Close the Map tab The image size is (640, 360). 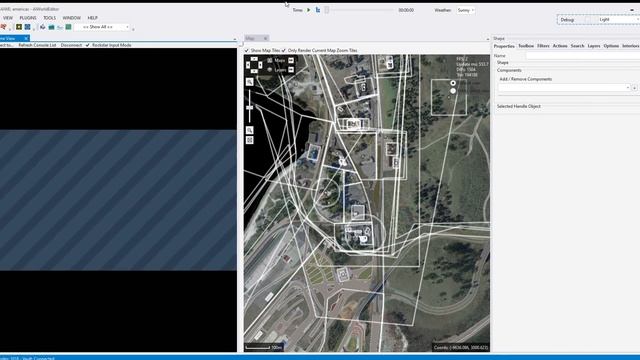click(x=265, y=38)
